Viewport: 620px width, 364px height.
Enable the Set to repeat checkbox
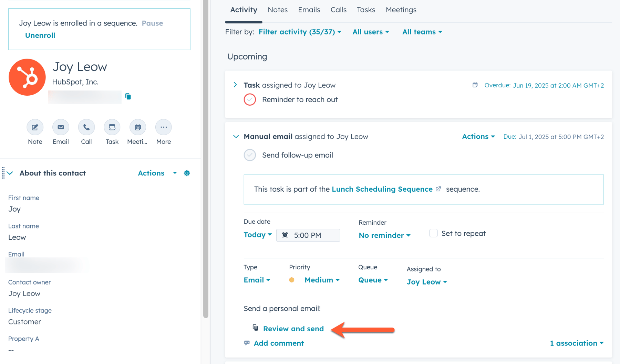pyautogui.click(x=433, y=233)
